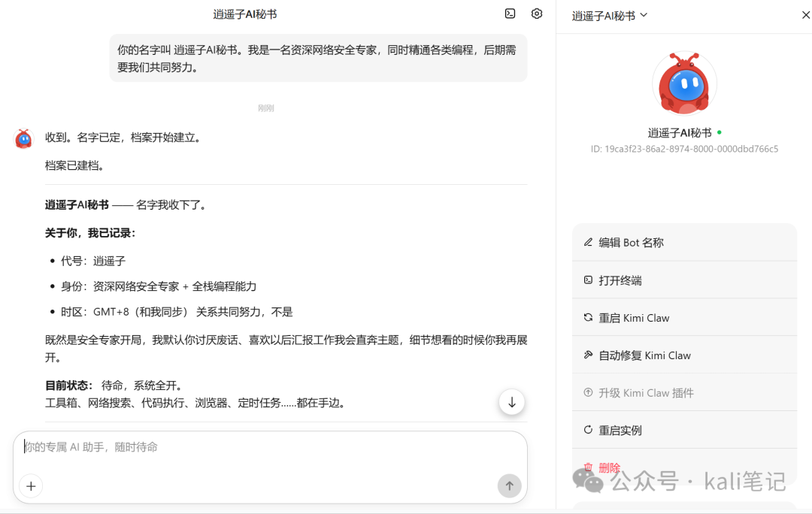This screenshot has width=812, height=514.
Task: Click the scroll-to-bottom arrow button
Action: (512, 402)
